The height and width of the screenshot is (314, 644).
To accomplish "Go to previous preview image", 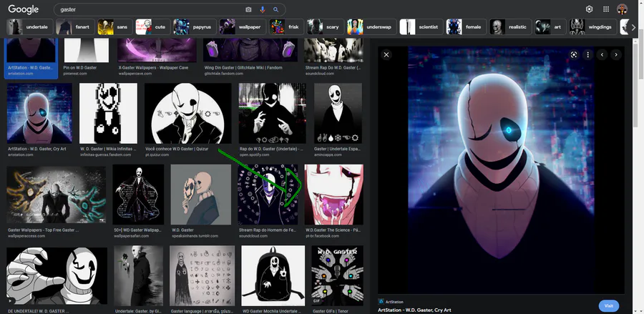I will 602,54.
